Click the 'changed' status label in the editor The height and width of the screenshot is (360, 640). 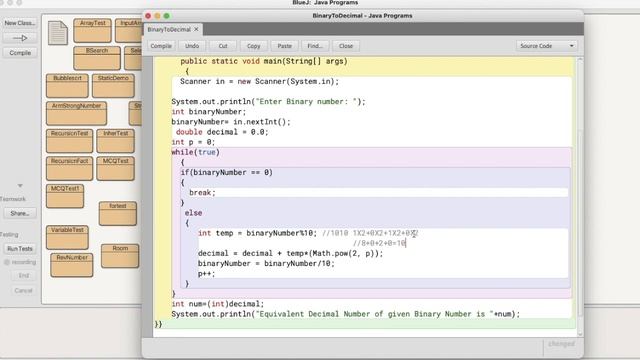click(x=561, y=344)
